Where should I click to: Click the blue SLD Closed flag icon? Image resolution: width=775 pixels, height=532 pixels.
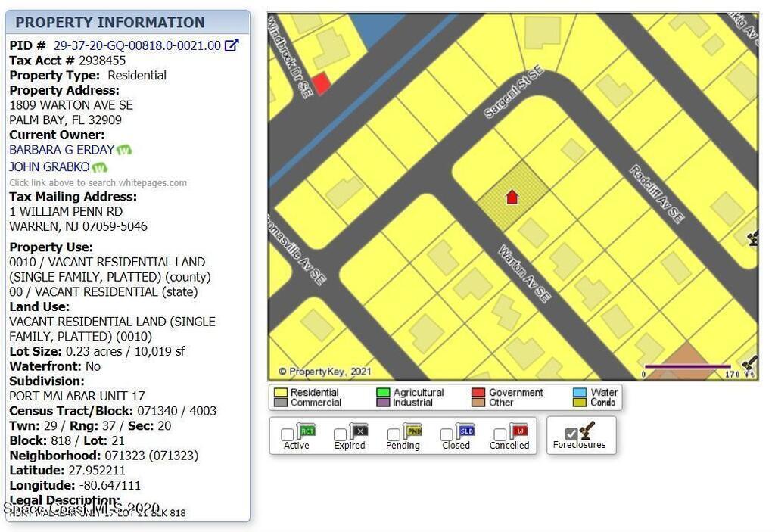tap(465, 431)
